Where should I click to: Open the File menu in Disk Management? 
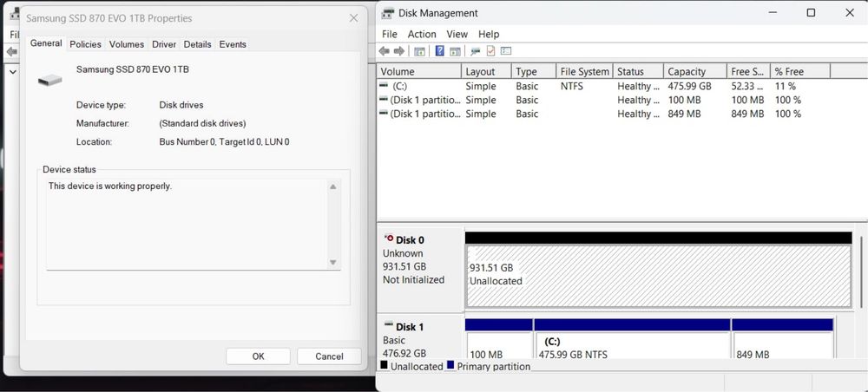point(390,35)
